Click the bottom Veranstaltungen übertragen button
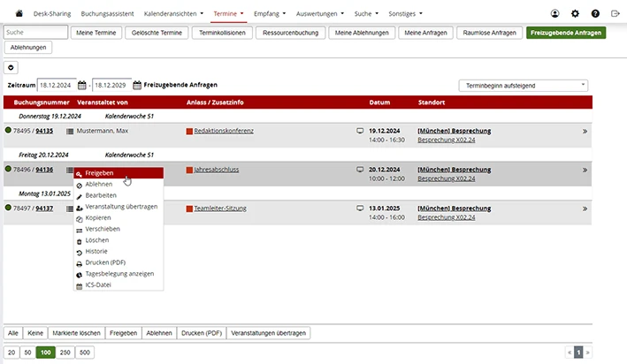 click(268, 333)
